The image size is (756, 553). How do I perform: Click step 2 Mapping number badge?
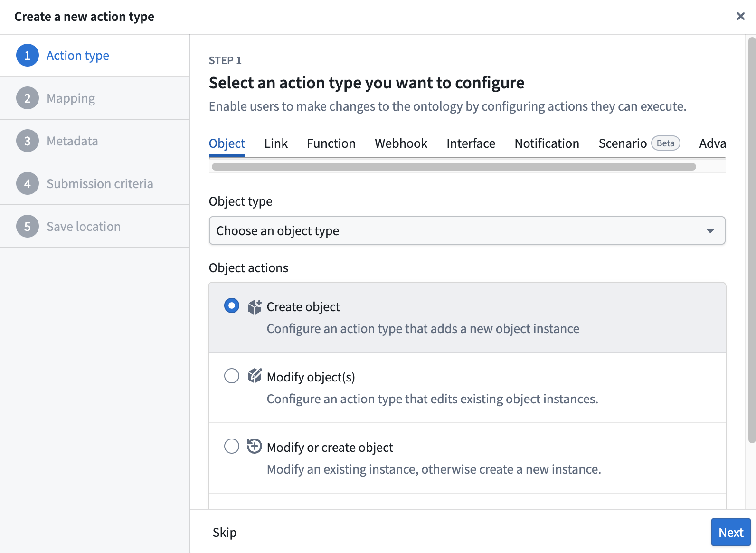point(28,98)
